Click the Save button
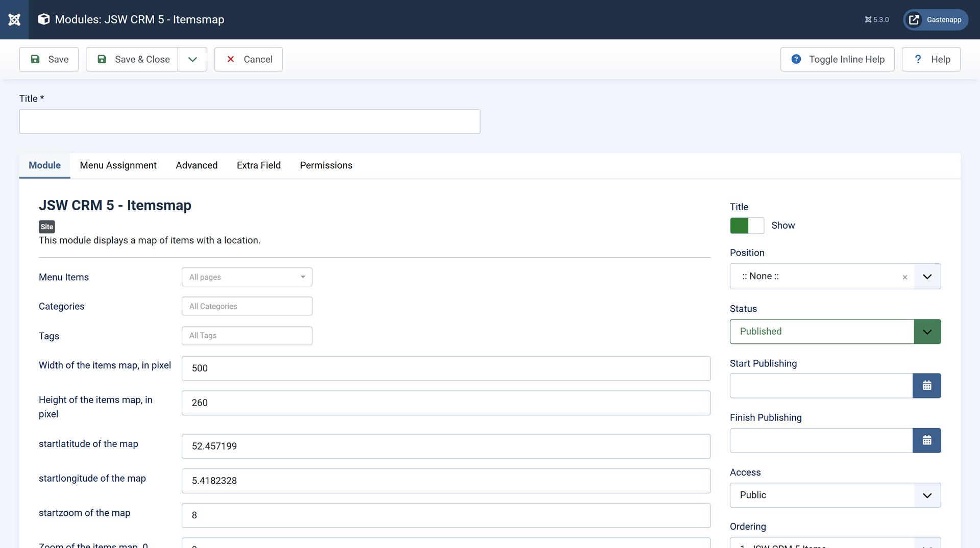 click(x=49, y=59)
